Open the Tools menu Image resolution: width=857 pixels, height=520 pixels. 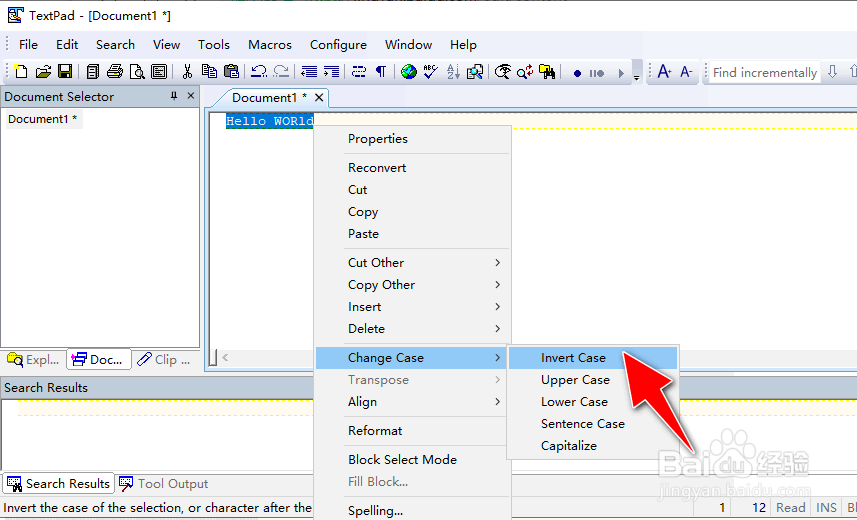214,45
